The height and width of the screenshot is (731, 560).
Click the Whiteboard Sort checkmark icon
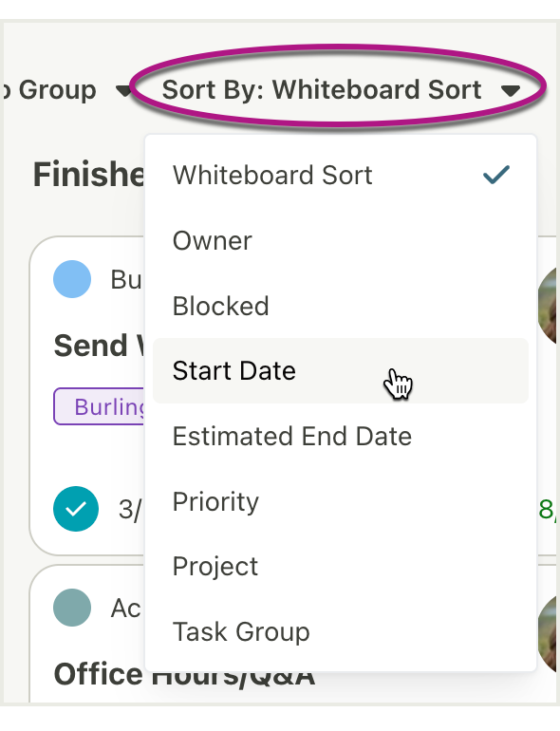coord(496,175)
